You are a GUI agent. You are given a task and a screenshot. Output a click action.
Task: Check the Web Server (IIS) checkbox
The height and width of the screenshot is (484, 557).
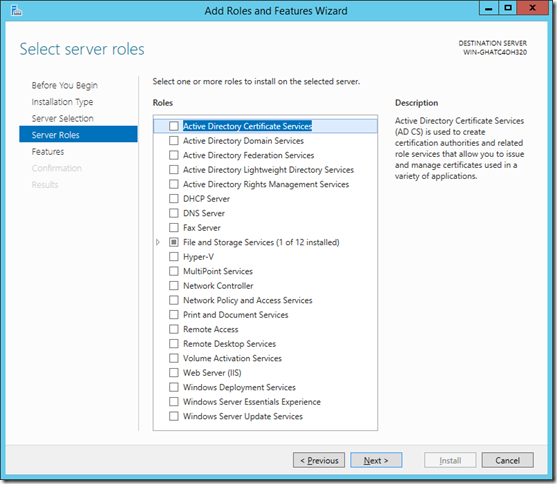174,373
